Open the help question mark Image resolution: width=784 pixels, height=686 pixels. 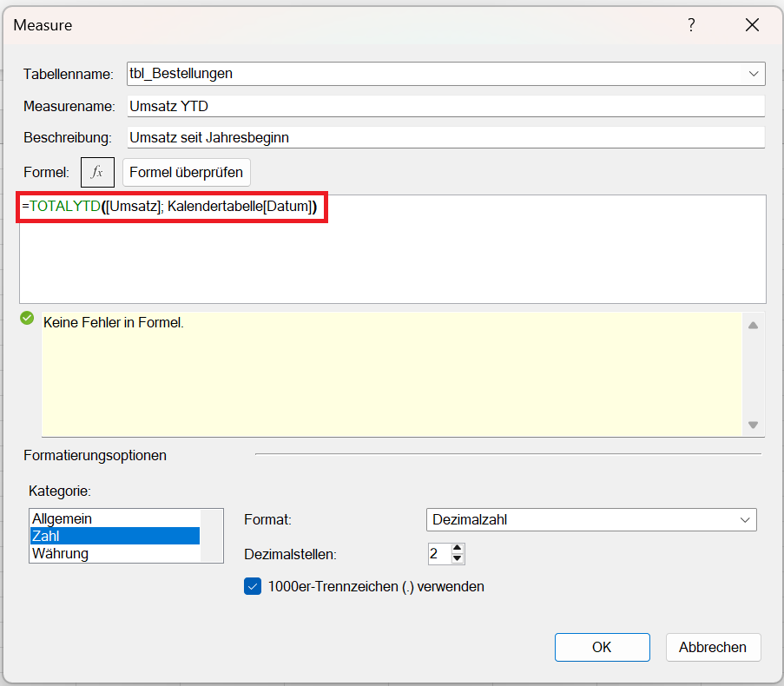pyautogui.click(x=691, y=25)
